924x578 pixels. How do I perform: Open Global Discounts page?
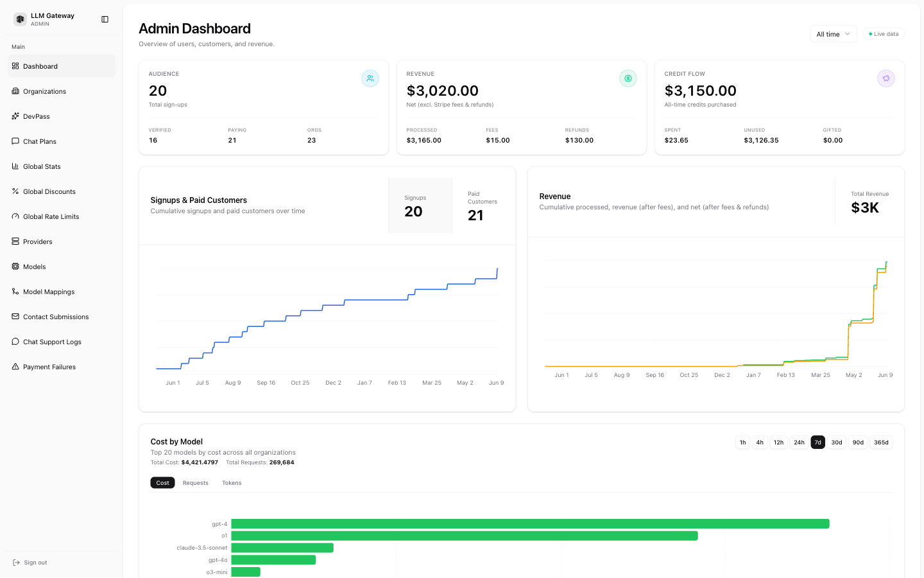pos(62,191)
